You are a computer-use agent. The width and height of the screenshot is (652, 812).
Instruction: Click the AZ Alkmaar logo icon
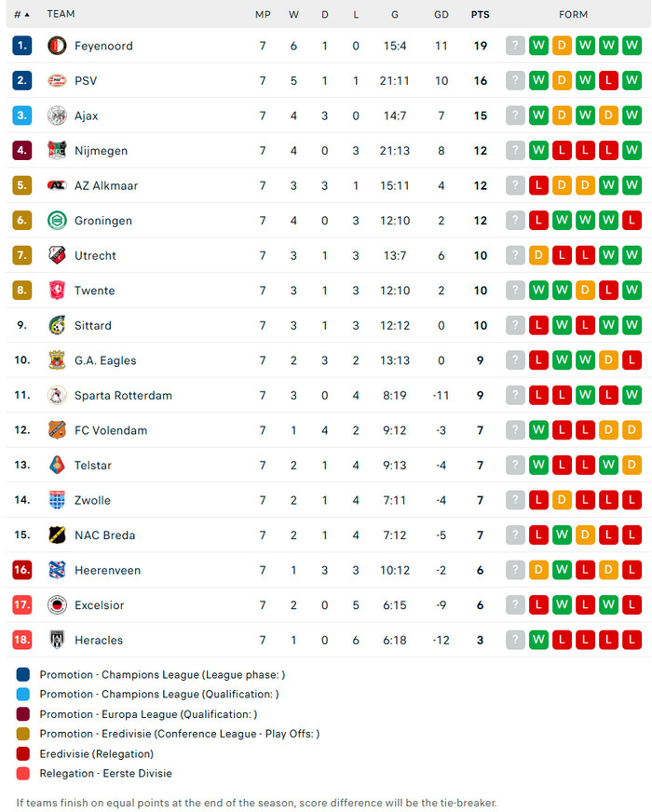point(57,185)
